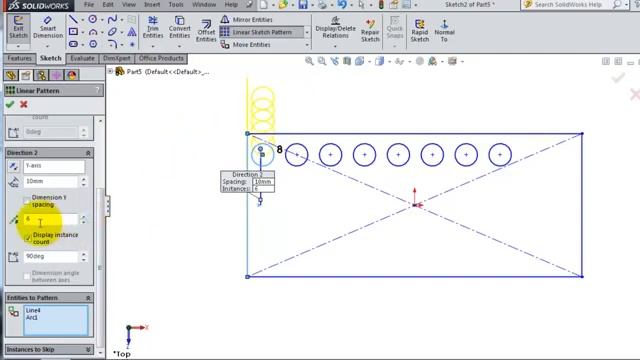Open the Insert menu
Image resolution: width=640 pixels, height=360 pixels.
click(152, 4)
